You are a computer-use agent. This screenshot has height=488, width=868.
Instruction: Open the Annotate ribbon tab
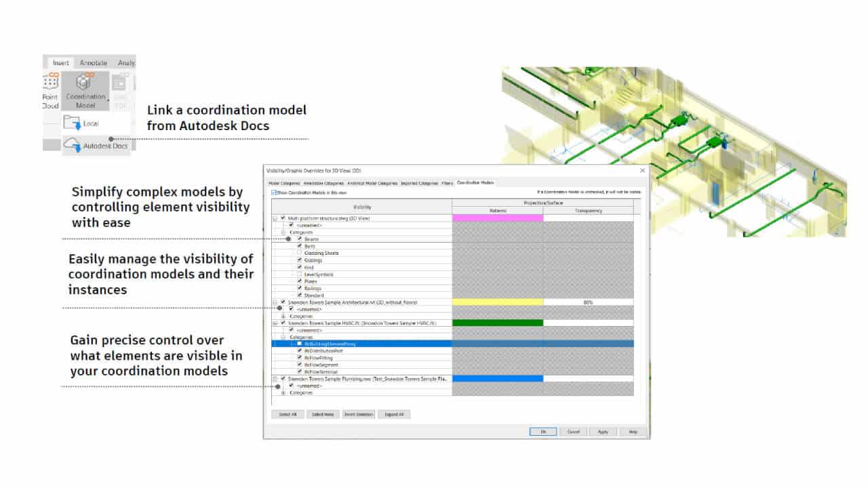(94, 62)
